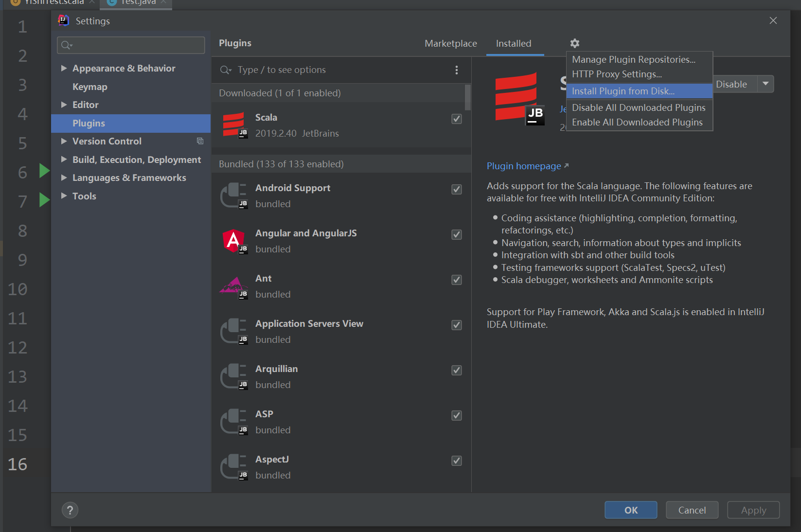Choose HTTP Proxy Settings menu item

(640, 74)
